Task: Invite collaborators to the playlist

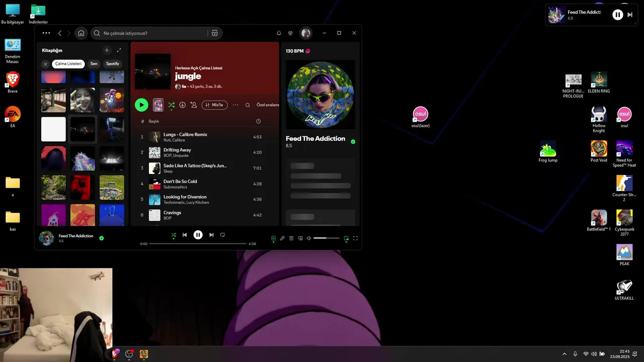Action: click(x=193, y=105)
